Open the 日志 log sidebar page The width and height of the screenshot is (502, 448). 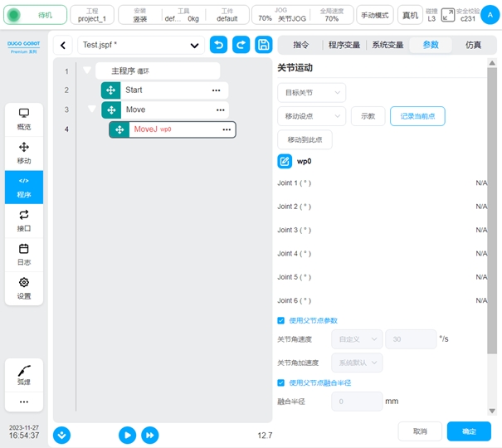pyautogui.click(x=24, y=255)
